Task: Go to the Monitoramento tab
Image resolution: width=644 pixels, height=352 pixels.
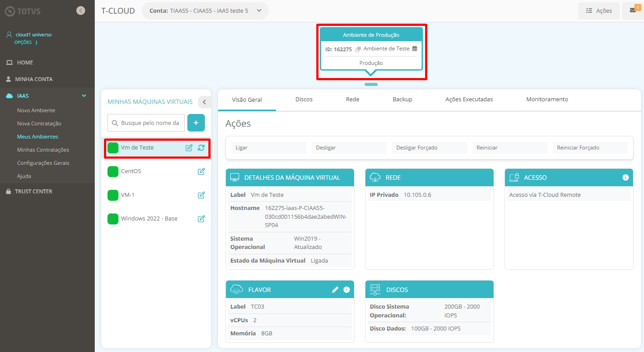Action: click(x=547, y=100)
